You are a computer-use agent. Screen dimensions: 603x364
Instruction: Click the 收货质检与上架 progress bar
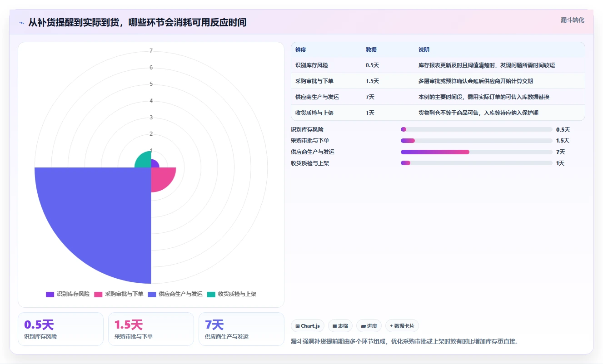click(x=477, y=163)
